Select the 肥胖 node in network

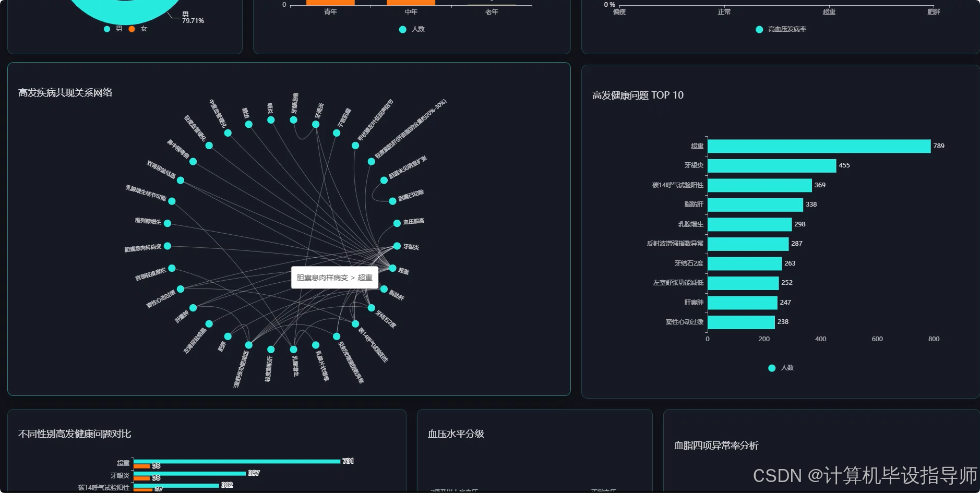pos(228,336)
